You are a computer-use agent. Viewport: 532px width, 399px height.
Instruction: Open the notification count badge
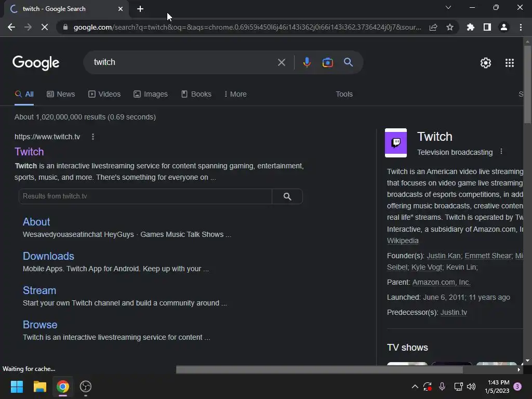tap(517, 387)
